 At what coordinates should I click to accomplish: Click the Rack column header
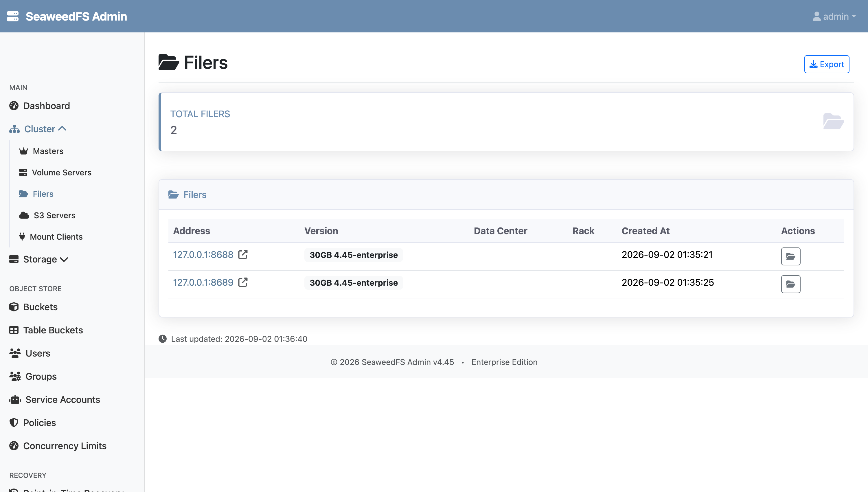click(583, 231)
